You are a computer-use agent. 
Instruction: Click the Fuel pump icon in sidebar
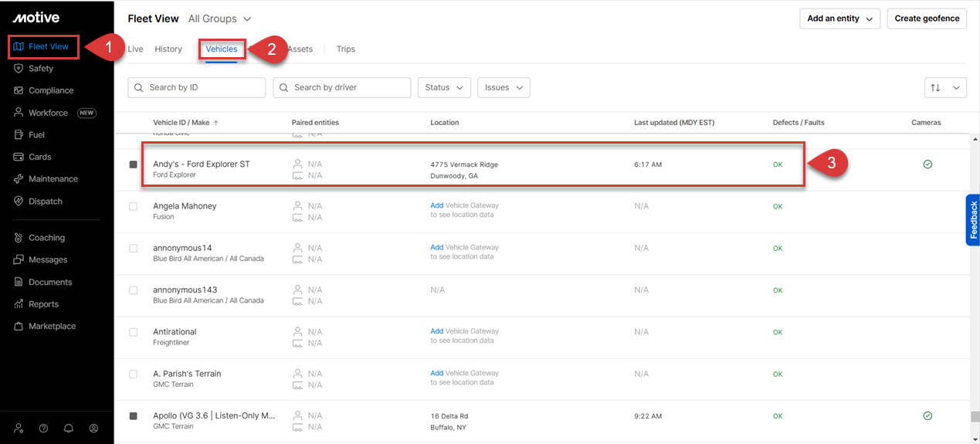click(19, 135)
